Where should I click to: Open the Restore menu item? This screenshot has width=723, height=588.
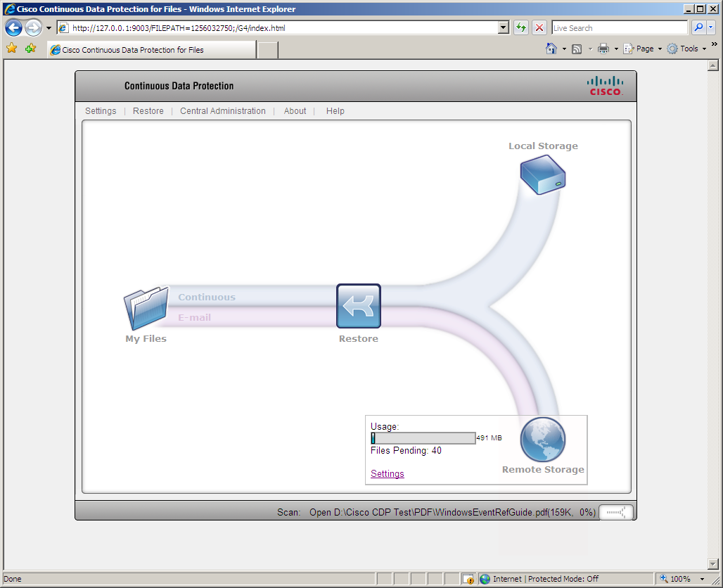(x=148, y=111)
